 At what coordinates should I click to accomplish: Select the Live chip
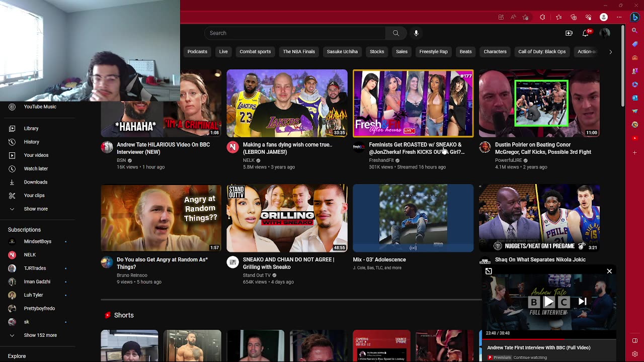click(x=223, y=52)
